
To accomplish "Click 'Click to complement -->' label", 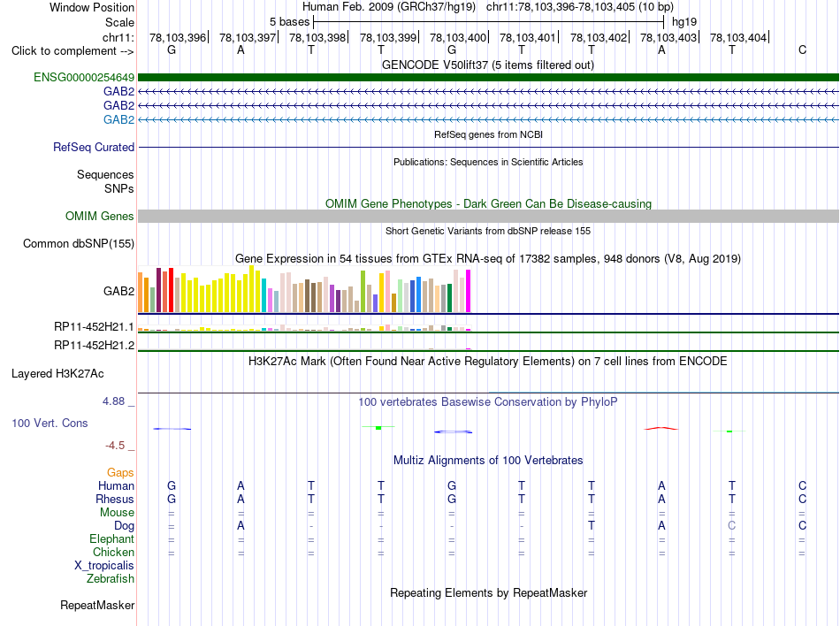I will 73,51.
